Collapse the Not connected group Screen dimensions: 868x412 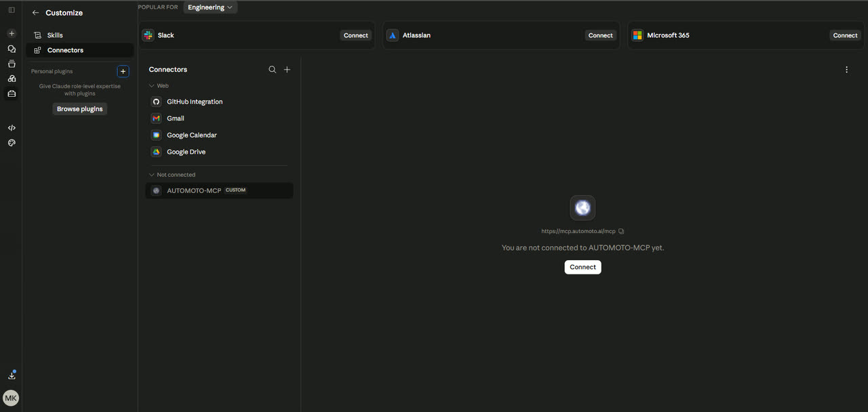[172, 175]
